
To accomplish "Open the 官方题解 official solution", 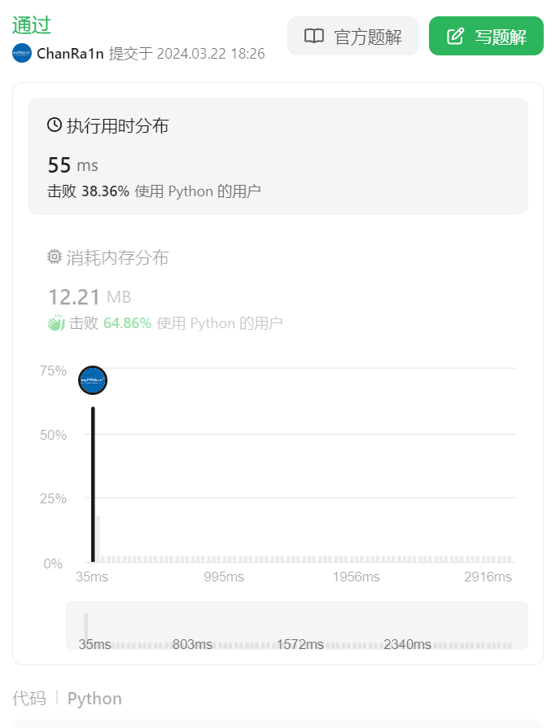I will tap(353, 37).
